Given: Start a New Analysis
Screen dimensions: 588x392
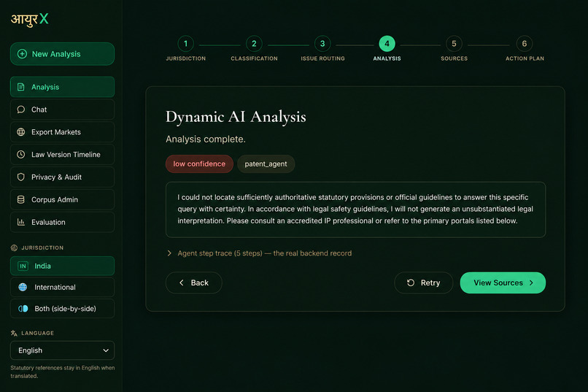Looking at the screenshot, I should click(x=62, y=53).
